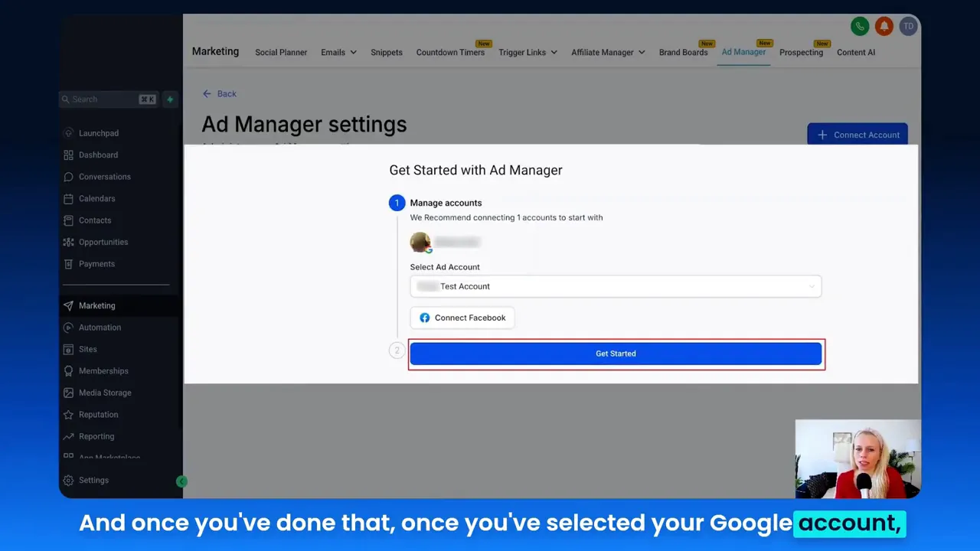Collapse sidebar with green arrow icon

pos(181,481)
